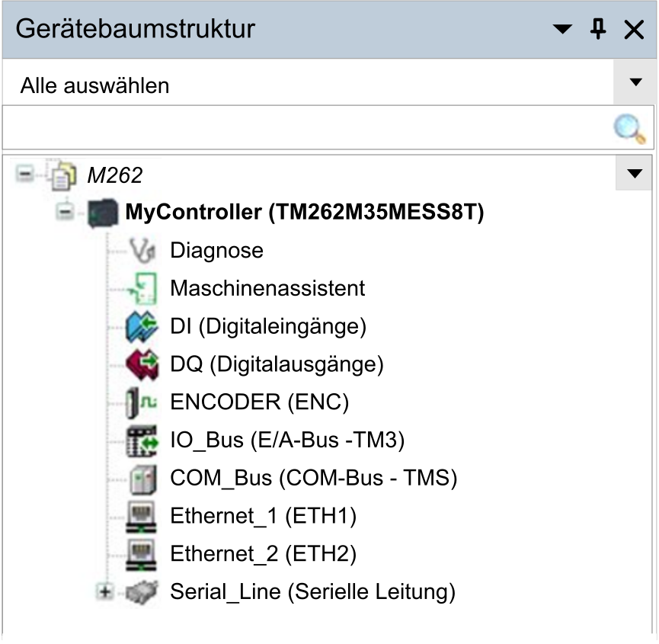Click the ENCODER icon
The height and width of the screenshot is (644, 659).
(141, 402)
